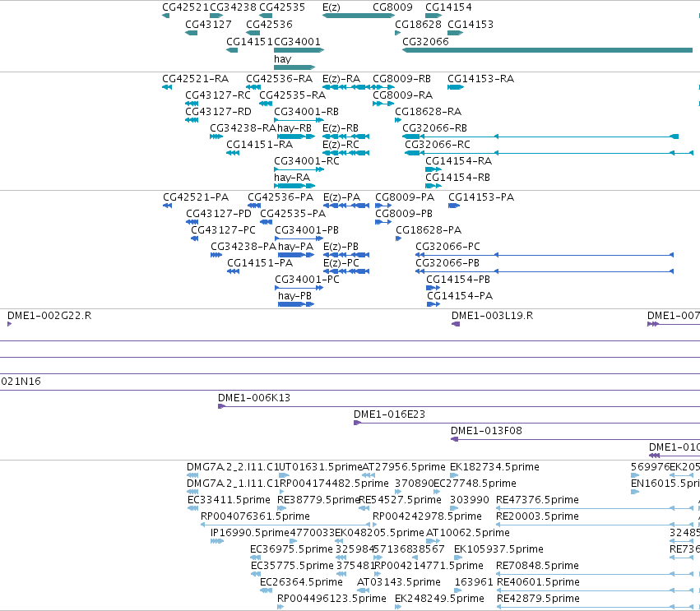Select the CG14151 gene label
This screenshot has width=700, height=611.
[249, 41]
